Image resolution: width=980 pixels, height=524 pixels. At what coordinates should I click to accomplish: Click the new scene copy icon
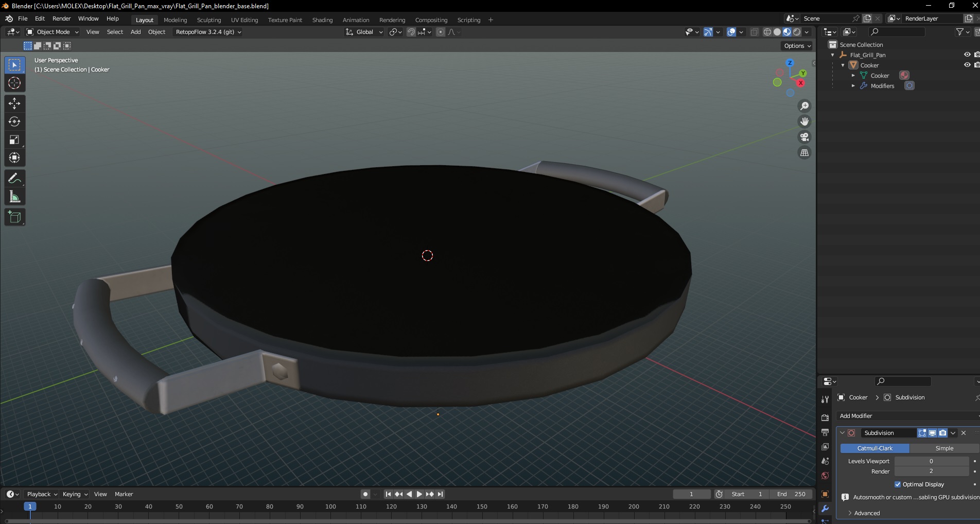click(867, 19)
